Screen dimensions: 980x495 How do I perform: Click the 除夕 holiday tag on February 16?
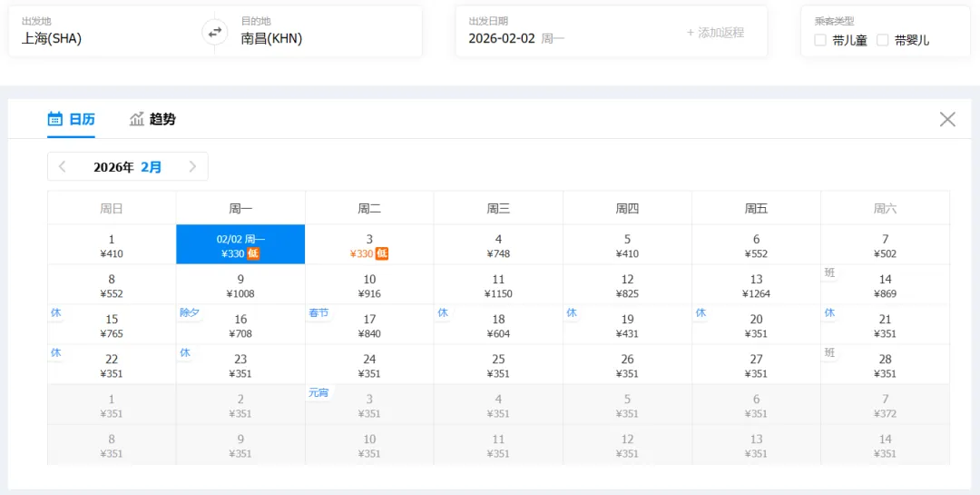click(190, 312)
